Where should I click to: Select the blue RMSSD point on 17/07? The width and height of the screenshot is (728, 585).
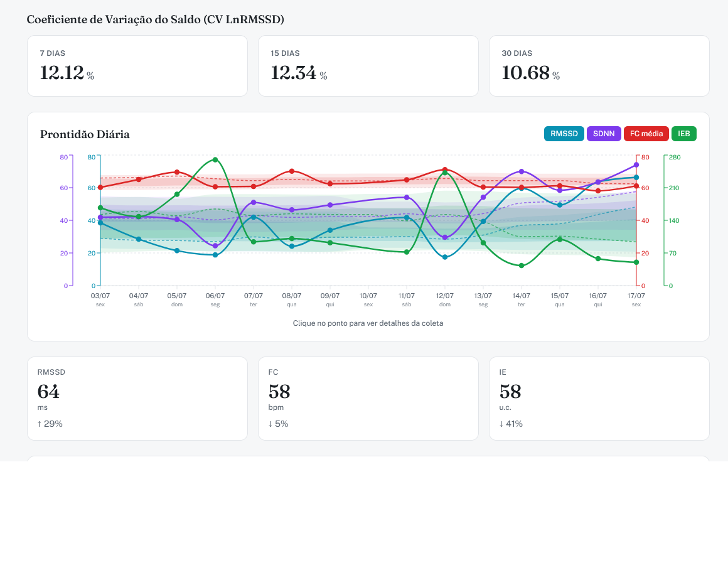pyautogui.click(x=636, y=178)
